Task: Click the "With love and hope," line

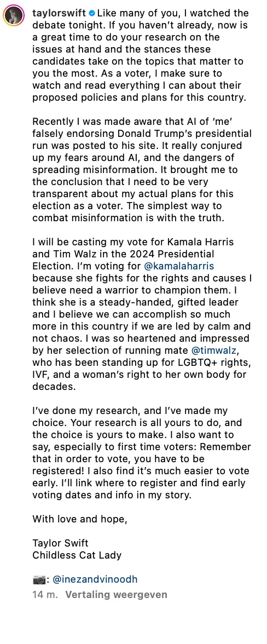Action: click(x=80, y=519)
